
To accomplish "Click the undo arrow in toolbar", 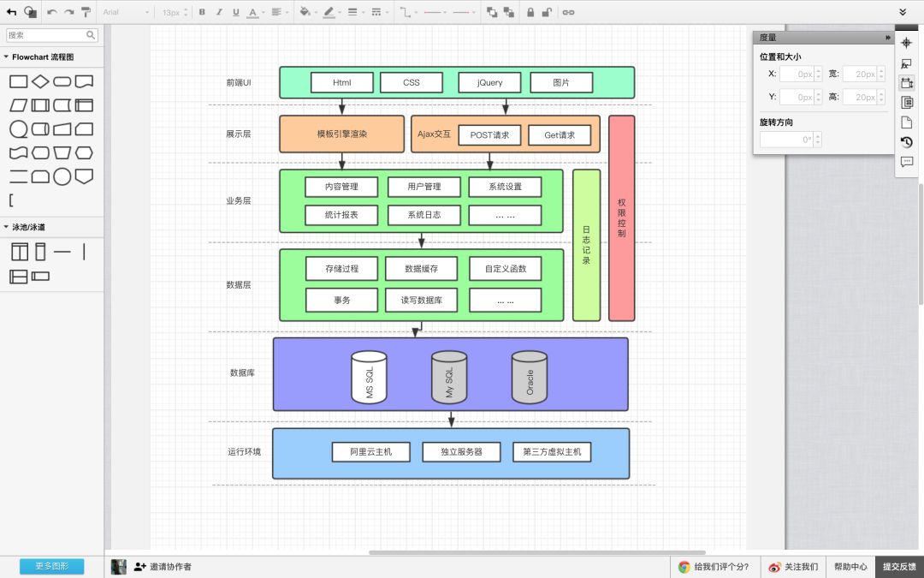I will [x=52, y=12].
